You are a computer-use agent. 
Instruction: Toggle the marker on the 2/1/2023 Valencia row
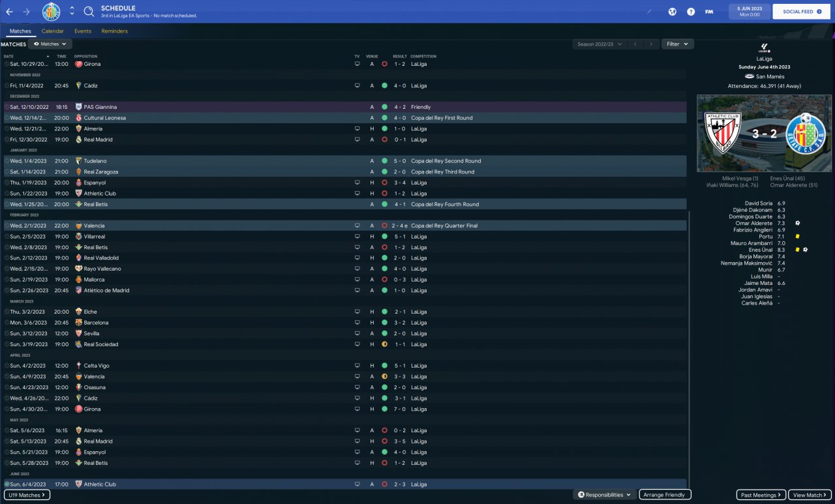click(7, 226)
